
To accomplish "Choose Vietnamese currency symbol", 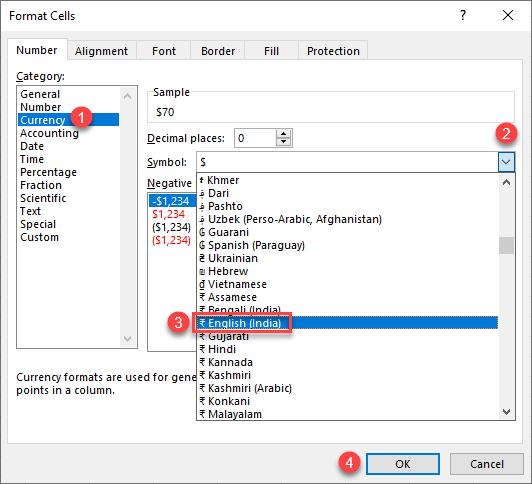I will (x=348, y=284).
